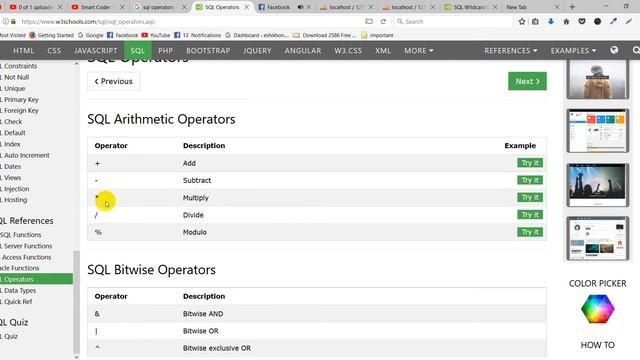640x360 pixels.
Task: Open the Firefox downloads arrow icon
Action: coord(551,22)
